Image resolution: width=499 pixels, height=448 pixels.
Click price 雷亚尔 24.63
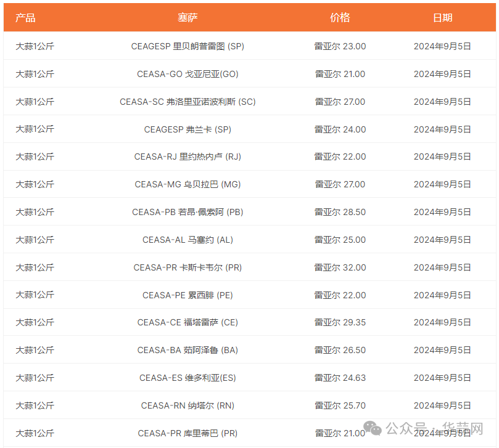pyautogui.click(x=340, y=378)
